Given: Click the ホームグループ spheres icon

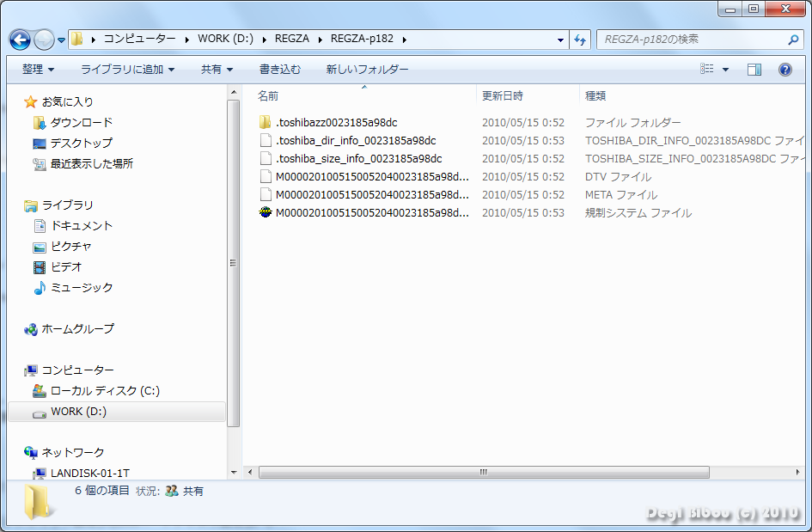Looking at the screenshot, I should tap(31, 329).
